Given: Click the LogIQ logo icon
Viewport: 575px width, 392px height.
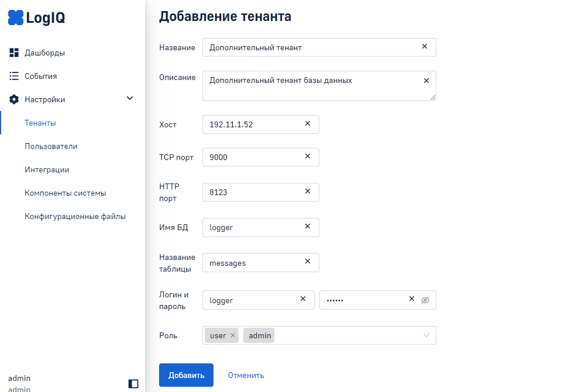Looking at the screenshot, I should [16, 18].
